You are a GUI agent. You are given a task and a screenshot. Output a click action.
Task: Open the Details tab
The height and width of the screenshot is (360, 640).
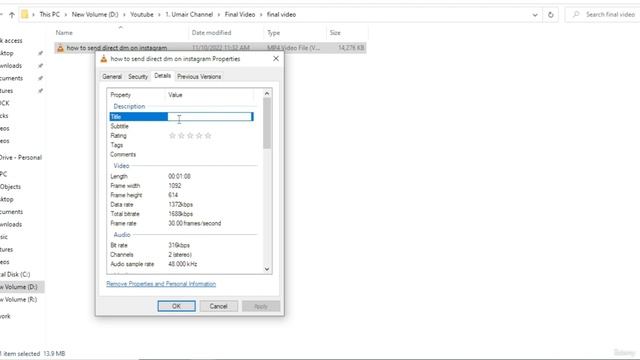[x=162, y=76]
